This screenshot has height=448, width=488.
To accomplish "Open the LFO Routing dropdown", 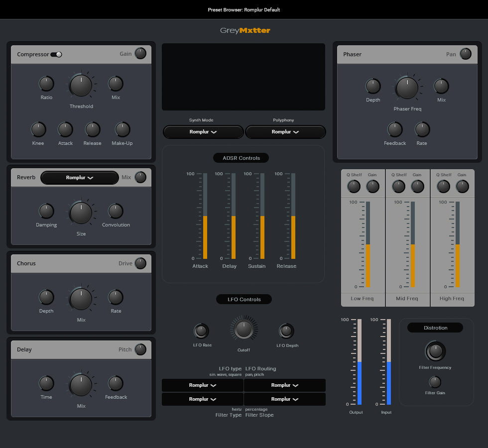I will tap(285, 385).
